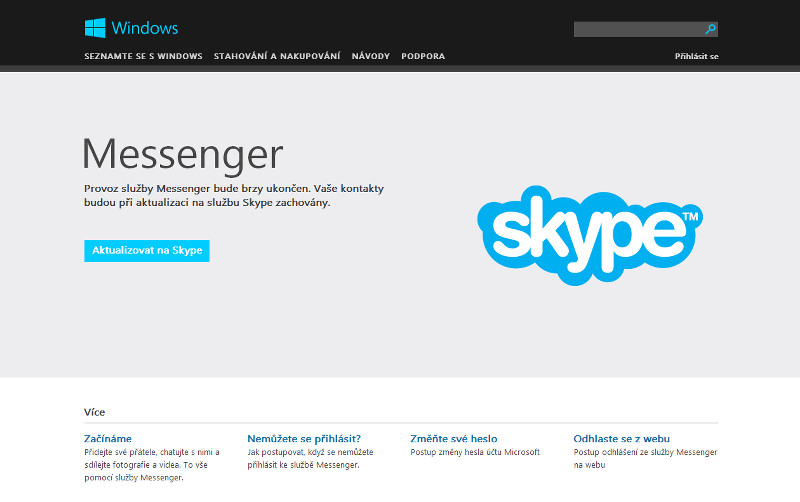Click the Začínáme description text

point(152,465)
